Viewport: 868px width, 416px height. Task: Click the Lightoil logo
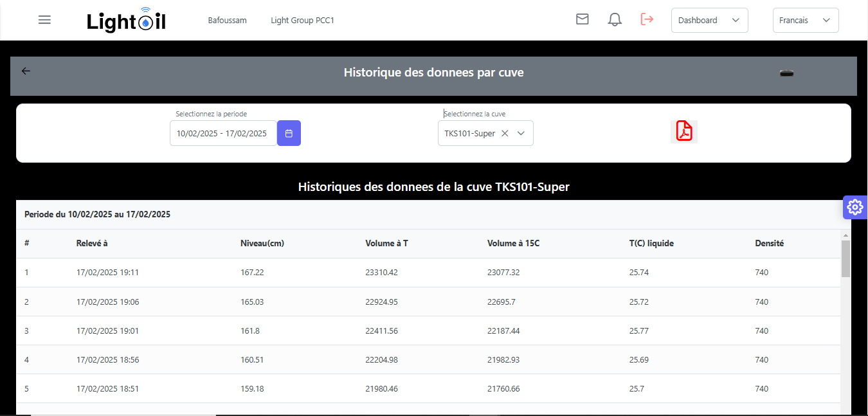pyautogui.click(x=127, y=21)
